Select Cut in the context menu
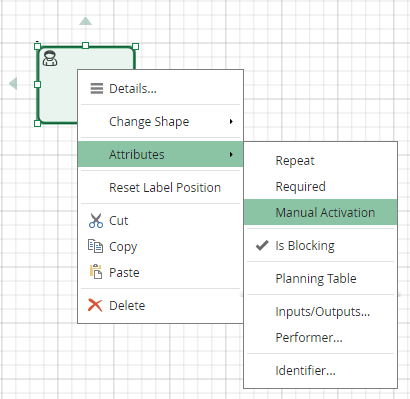 coord(160,221)
